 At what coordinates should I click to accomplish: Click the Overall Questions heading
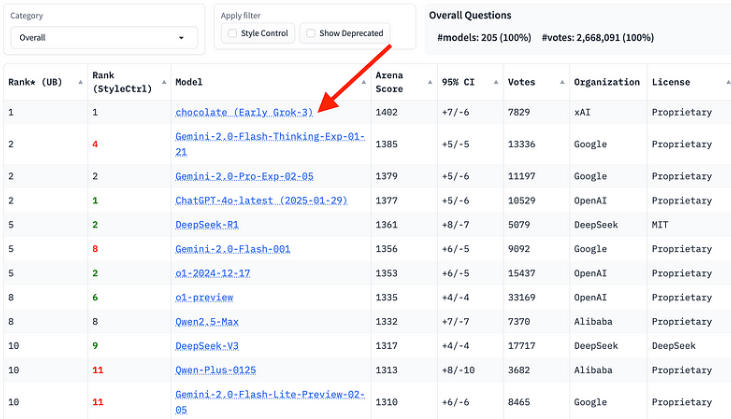(x=470, y=15)
